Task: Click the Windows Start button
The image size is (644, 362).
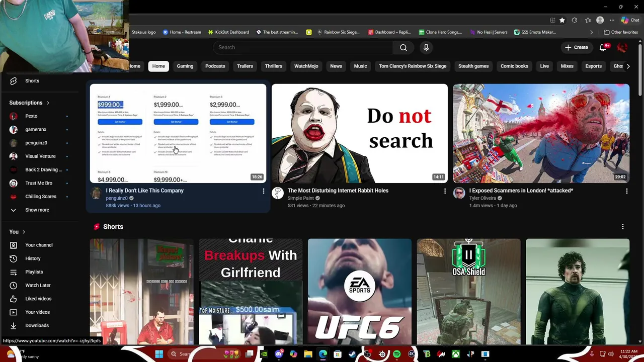Action: point(159,354)
